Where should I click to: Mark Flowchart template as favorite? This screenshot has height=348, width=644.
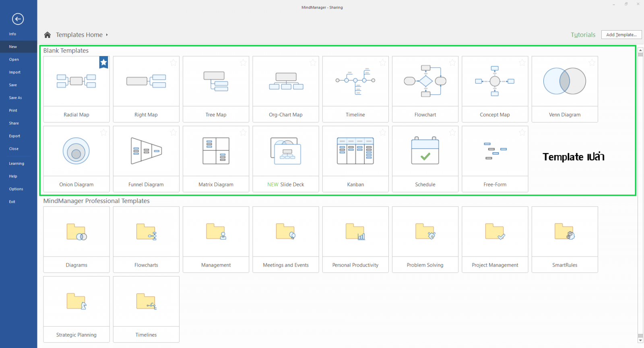pos(452,62)
